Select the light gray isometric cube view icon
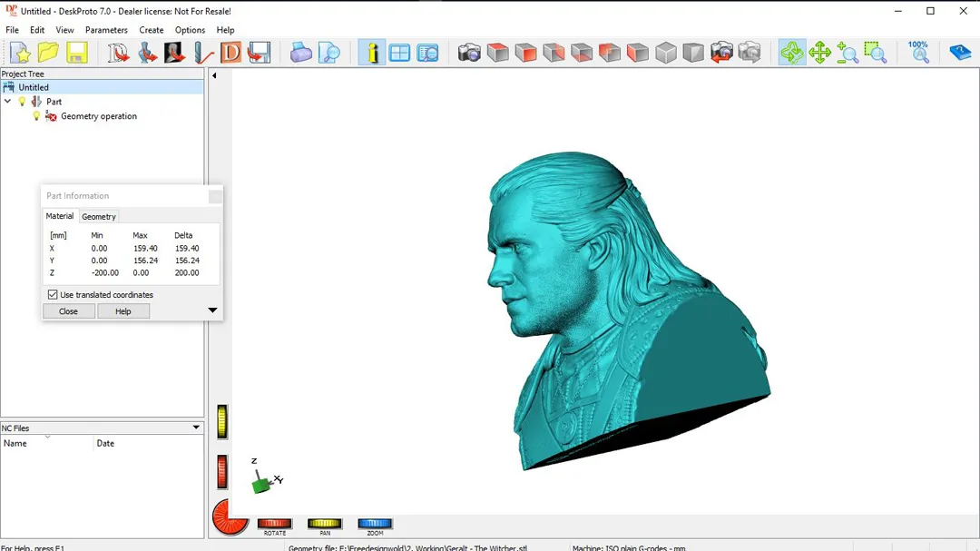This screenshot has width=980, height=551. (x=666, y=53)
